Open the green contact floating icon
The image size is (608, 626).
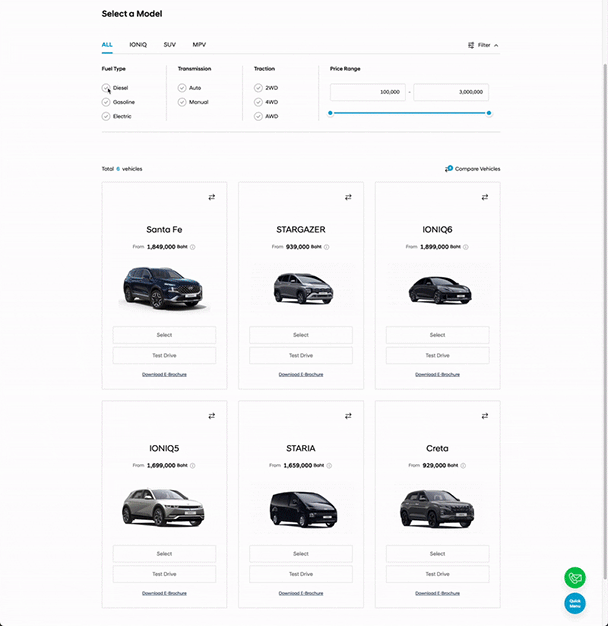coord(574,578)
